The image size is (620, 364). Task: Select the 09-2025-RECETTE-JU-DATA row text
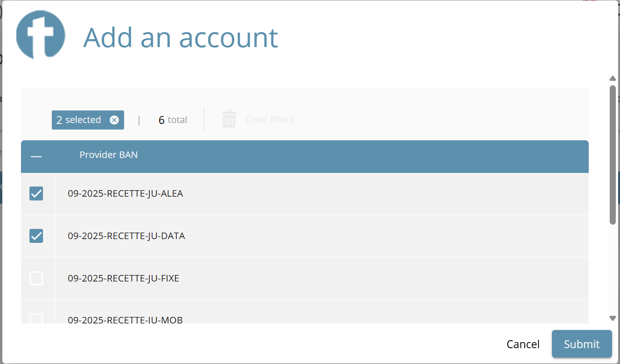(126, 236)
